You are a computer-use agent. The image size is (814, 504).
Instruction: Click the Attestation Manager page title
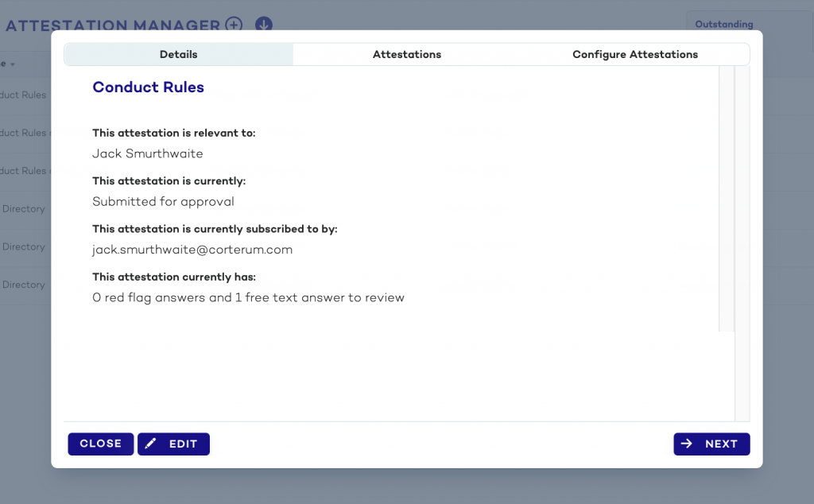(113, 25)
